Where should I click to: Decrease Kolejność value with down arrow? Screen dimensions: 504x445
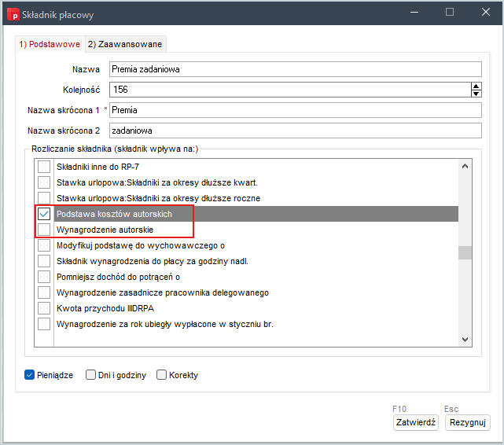[476, 94]
